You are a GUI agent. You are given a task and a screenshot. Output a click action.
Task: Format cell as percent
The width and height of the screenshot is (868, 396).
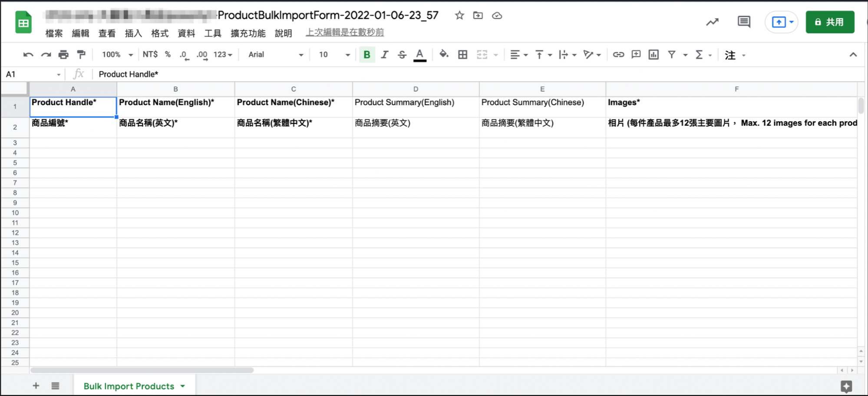pyautogui.click(x=168, y=55)
